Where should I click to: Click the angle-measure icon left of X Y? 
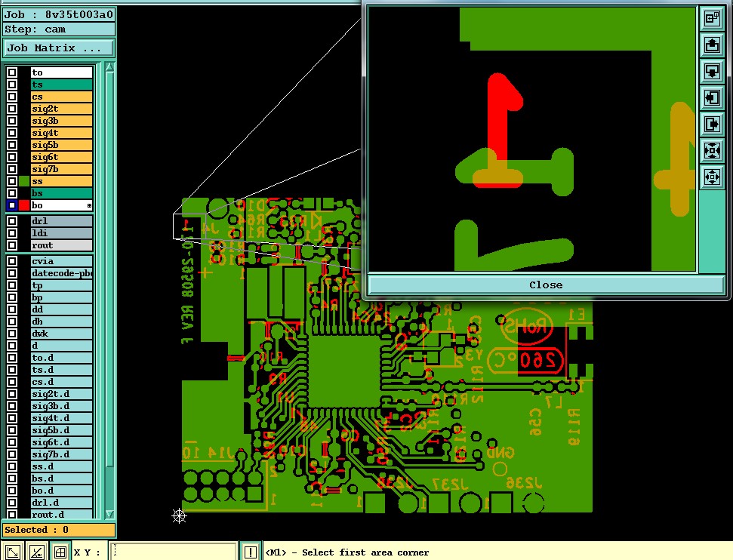pyautogui.click(x=36, y=552)
